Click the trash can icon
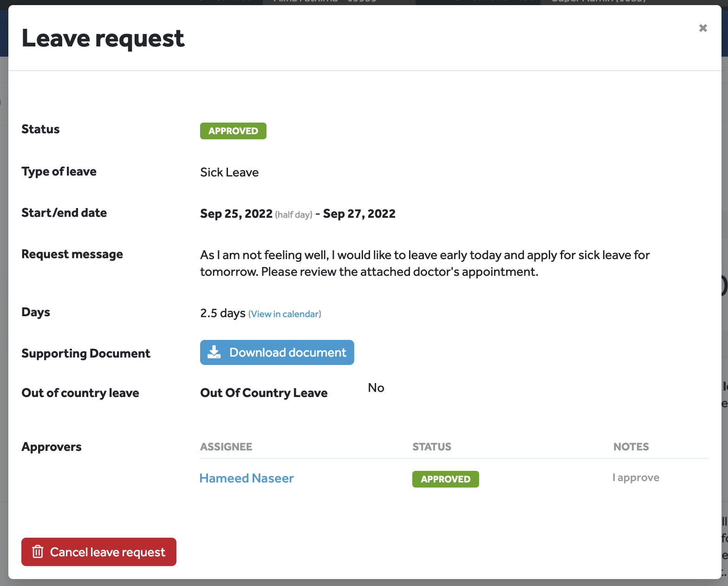Viewport: 728px width, 586px height. [38, 552]
